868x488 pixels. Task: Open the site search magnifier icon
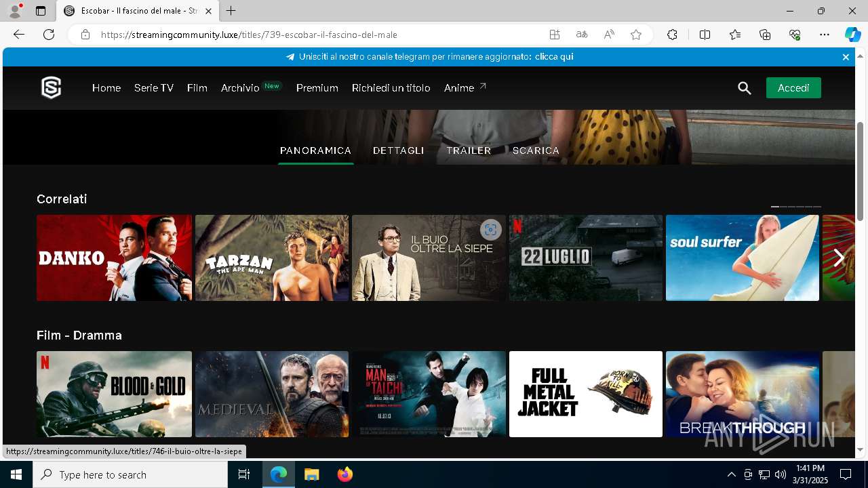pos(745,88)
